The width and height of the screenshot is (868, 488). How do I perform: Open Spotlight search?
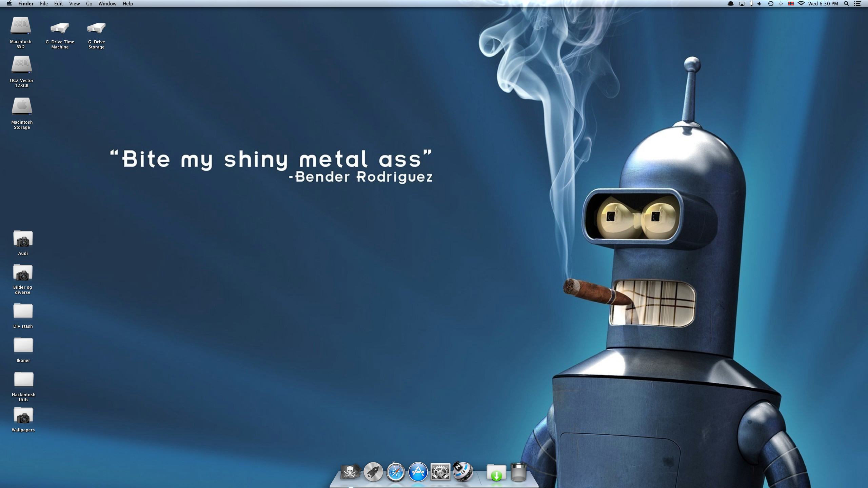pos(846,4)
